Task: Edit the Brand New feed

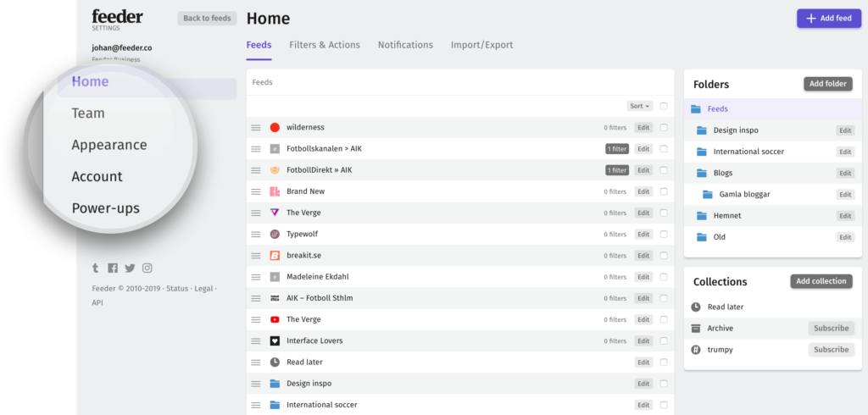Action: click(643, 191)
